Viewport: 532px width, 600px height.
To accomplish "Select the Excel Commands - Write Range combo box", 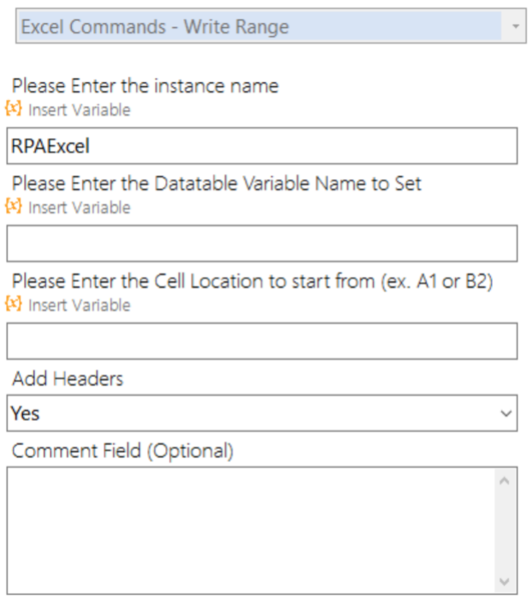I will point(271,26).
